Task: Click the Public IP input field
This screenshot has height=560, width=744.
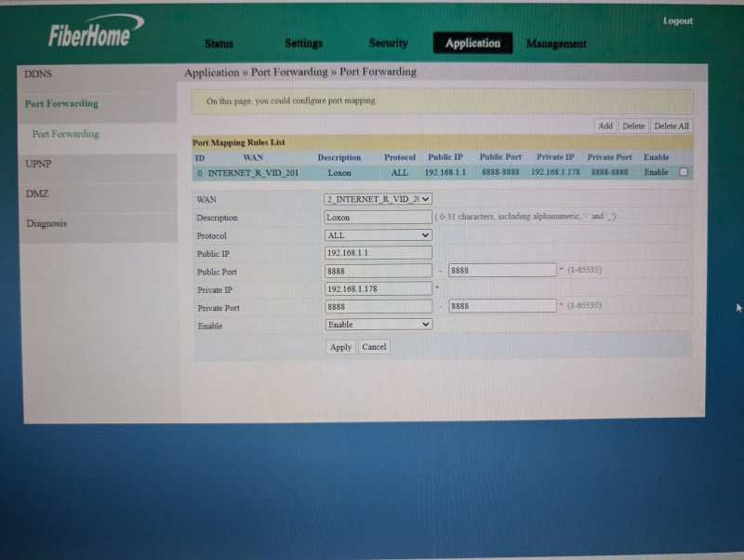Action: click(378, 252)
